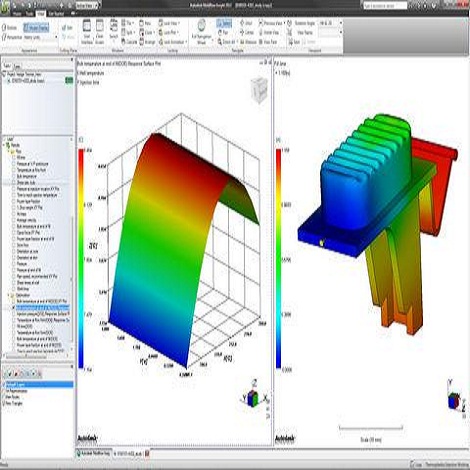Click the Select button in Navigate group

click(x=224, y=23)
